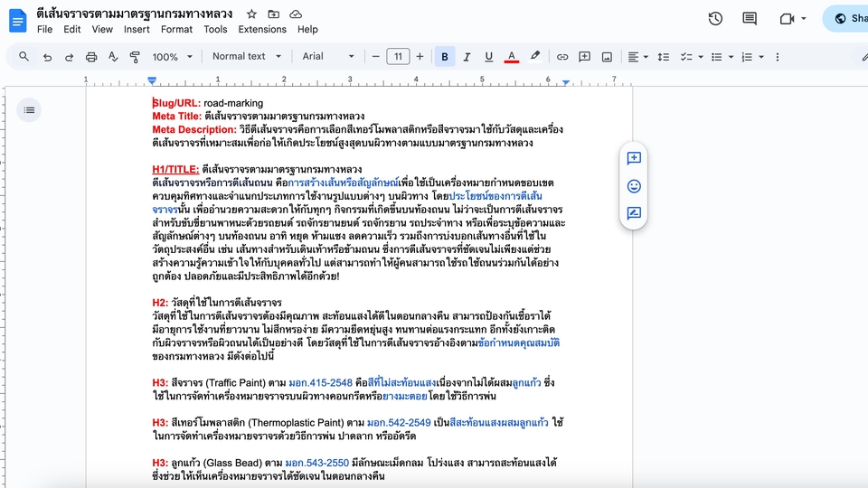Decrease the font size
The width and height of the screenshot is (868, 488).
(x=376, y=56)
